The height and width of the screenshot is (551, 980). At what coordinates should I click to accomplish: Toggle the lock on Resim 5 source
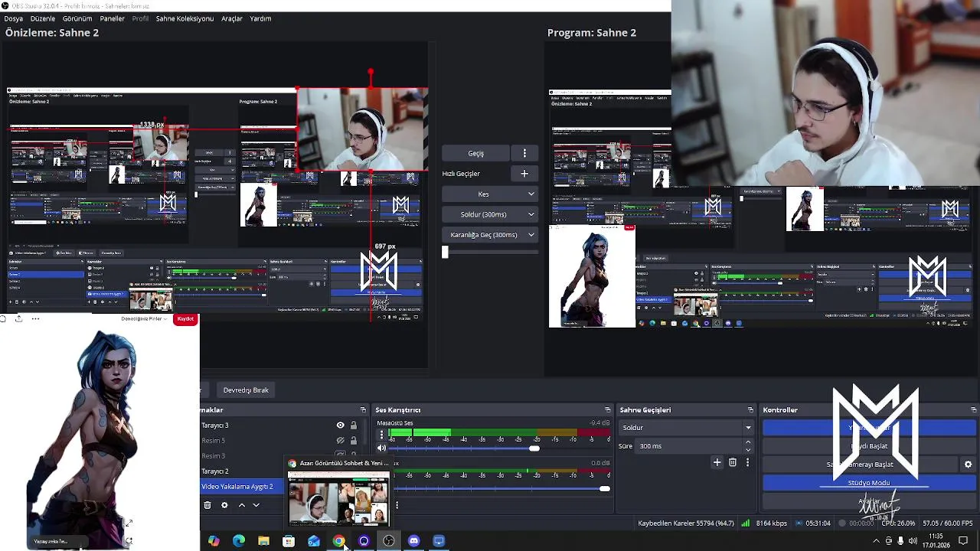[353, 441]
